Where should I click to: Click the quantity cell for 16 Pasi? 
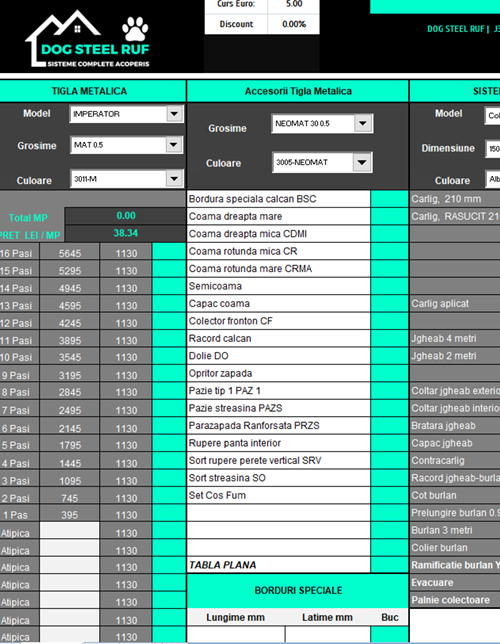pos(169,252)
